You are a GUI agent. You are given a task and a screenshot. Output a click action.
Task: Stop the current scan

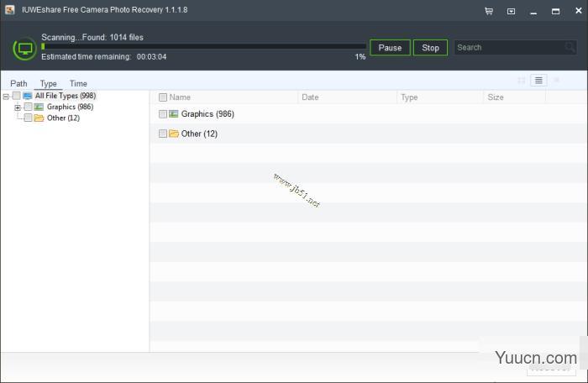tap(430, 48)
